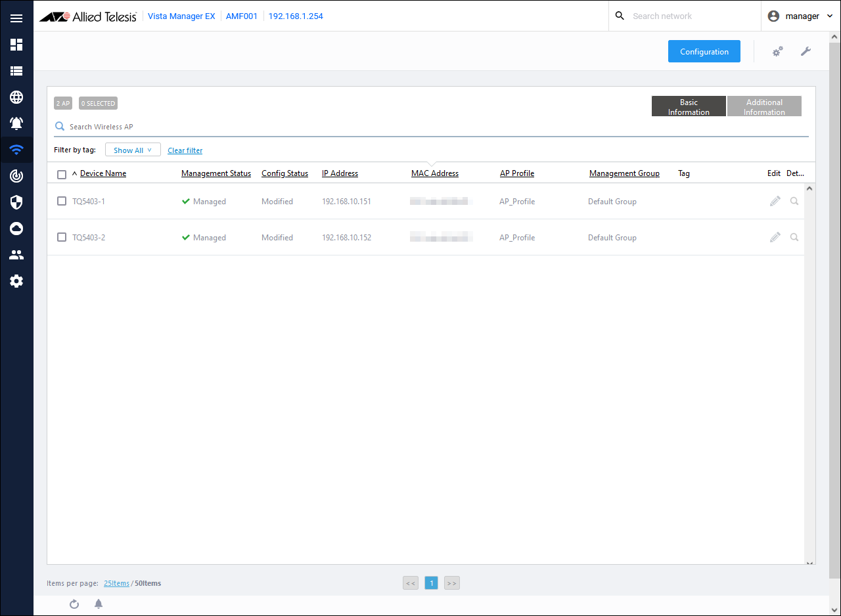Open the hamburger navigation menu
Screen dimensions: 841x616
pos(16,18)
